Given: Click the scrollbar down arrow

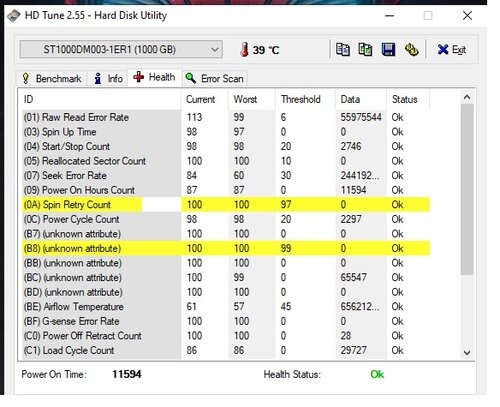Looking at the screenshot, I should click(467, 353).
